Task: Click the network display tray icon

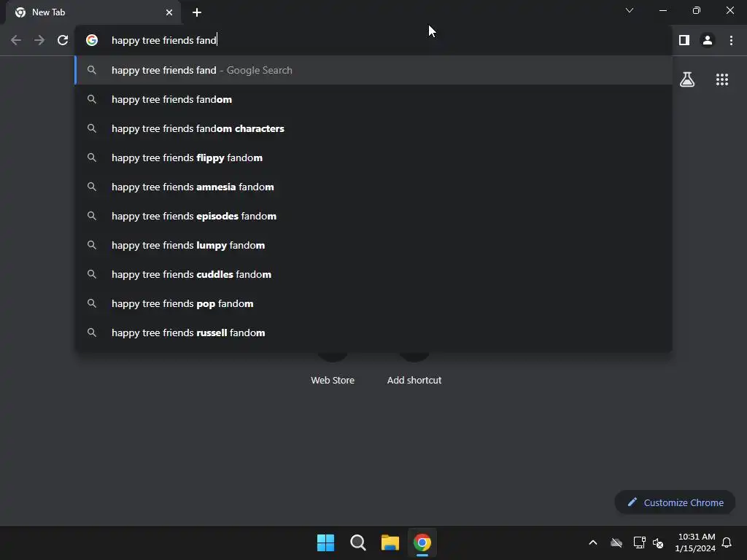Action: [x=639, y=542]
